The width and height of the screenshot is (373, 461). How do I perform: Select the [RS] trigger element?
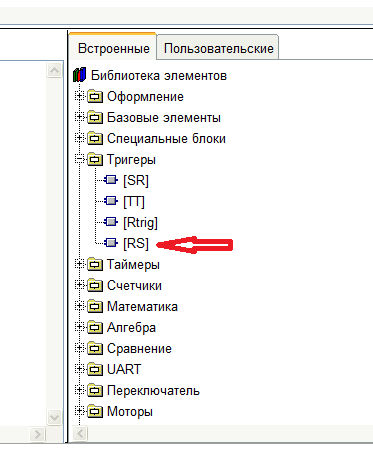(x=136, y=243)
